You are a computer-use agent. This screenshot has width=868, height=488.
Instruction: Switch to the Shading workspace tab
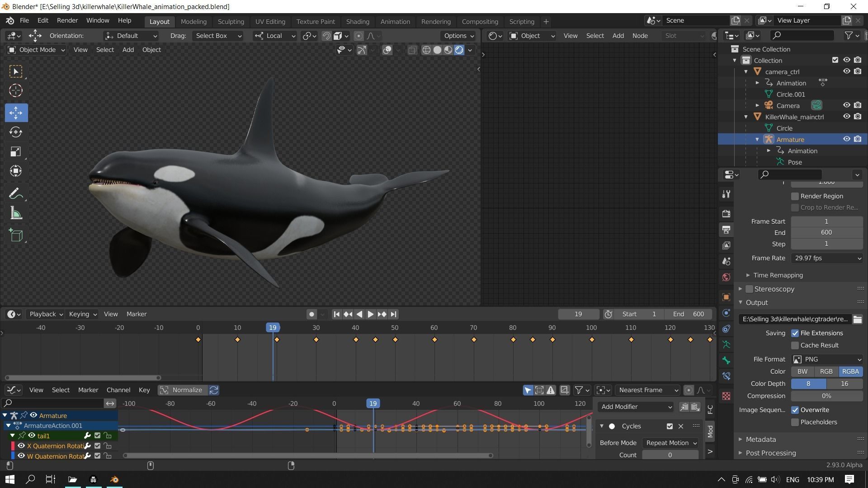click(358, 21)
